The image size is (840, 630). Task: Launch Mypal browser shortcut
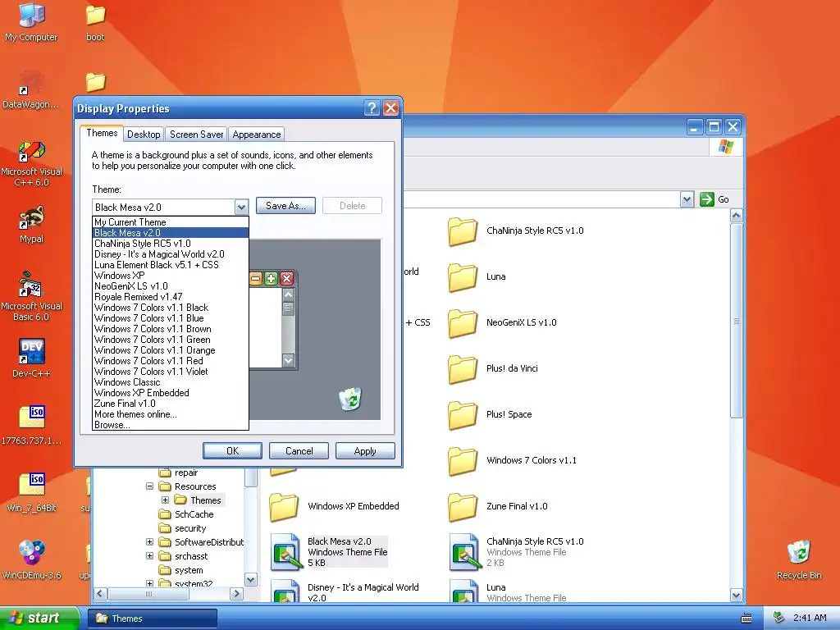pos(31,224)
